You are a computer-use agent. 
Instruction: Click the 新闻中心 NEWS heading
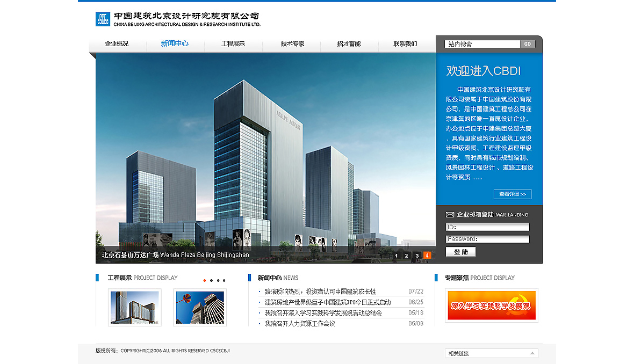[278, 278]
